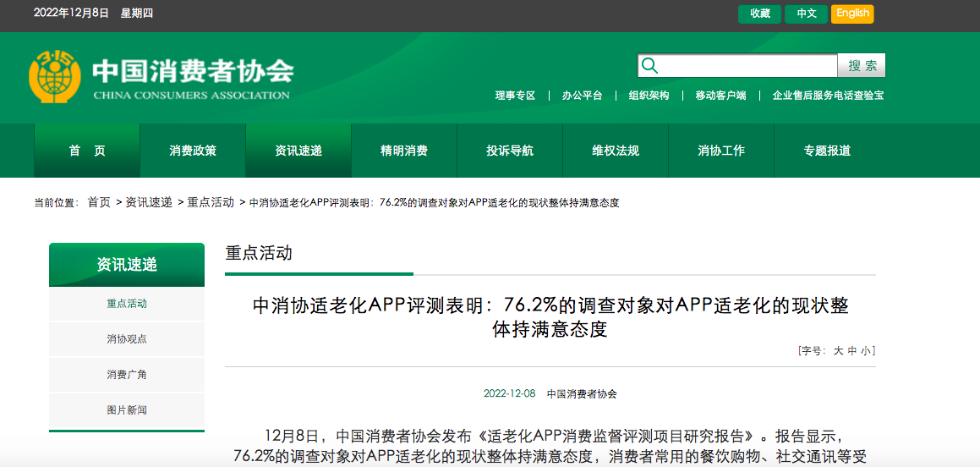Click the 重点活动 section heading
Screen dimensions: 980x467
click(259, 253)
